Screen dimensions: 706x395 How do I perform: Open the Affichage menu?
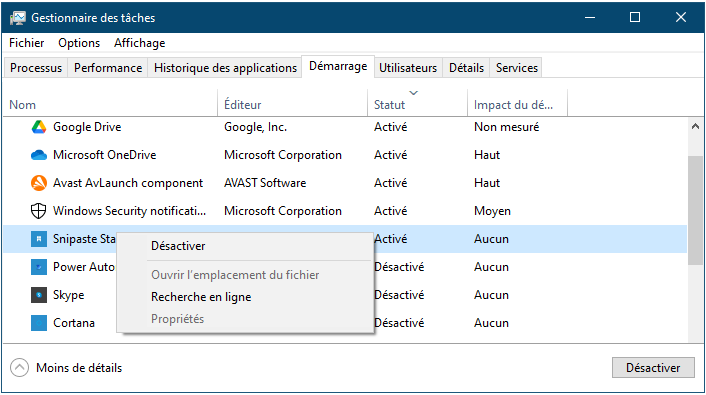pyautogui.click(x=140, y=43)
